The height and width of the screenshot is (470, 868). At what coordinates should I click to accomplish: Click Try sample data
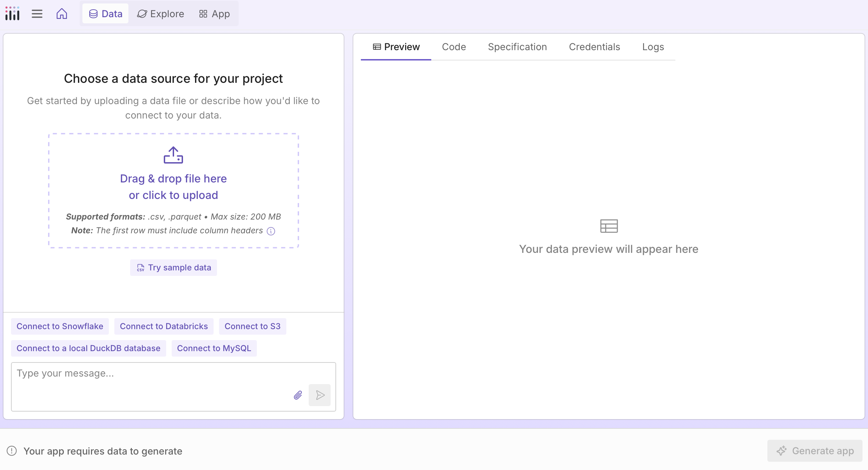[173, 268]
